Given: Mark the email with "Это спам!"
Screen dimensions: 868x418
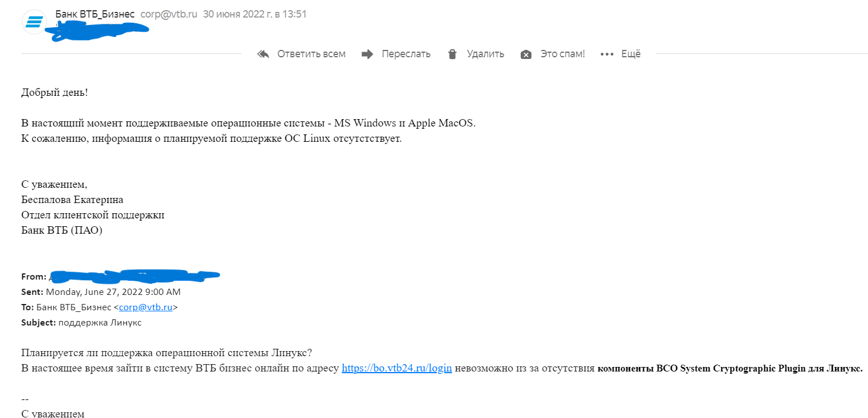Looking at the screenshot, I should [562, 54].
